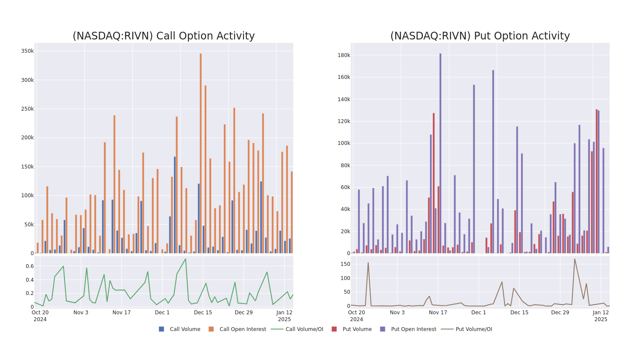Click the 100 label on put ratio axis

346,278
